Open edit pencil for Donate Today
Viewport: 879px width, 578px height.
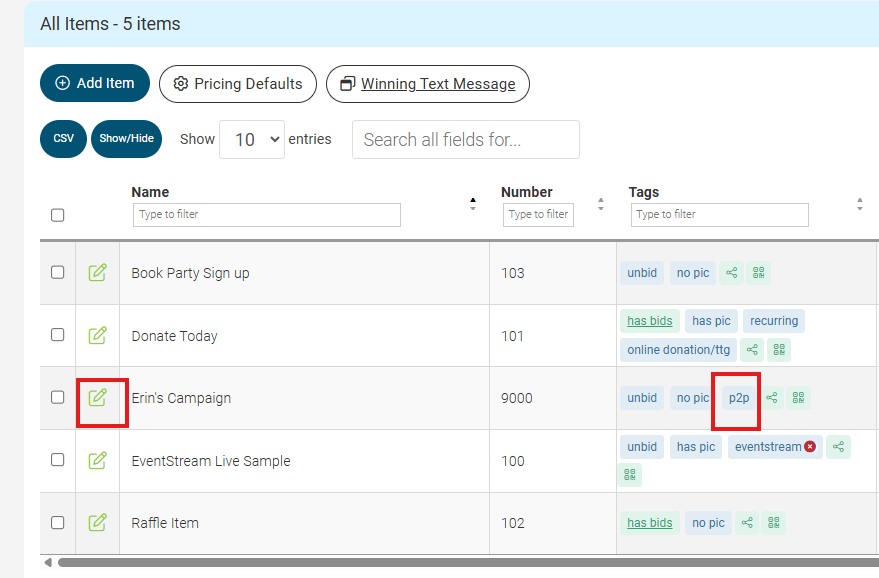pyautogui.click(x=97, y=335)
